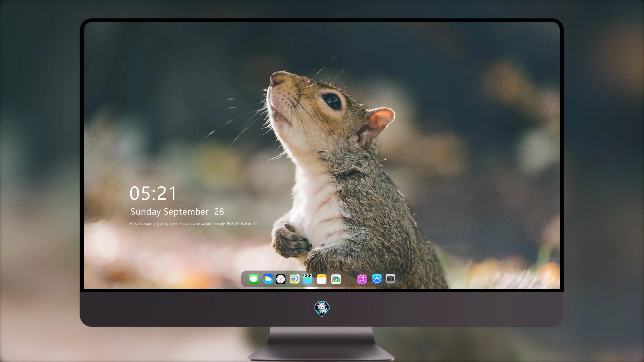Click the dragon logo on monitor chin
Screen dimensions: 644x362
(x=322, y=309)
